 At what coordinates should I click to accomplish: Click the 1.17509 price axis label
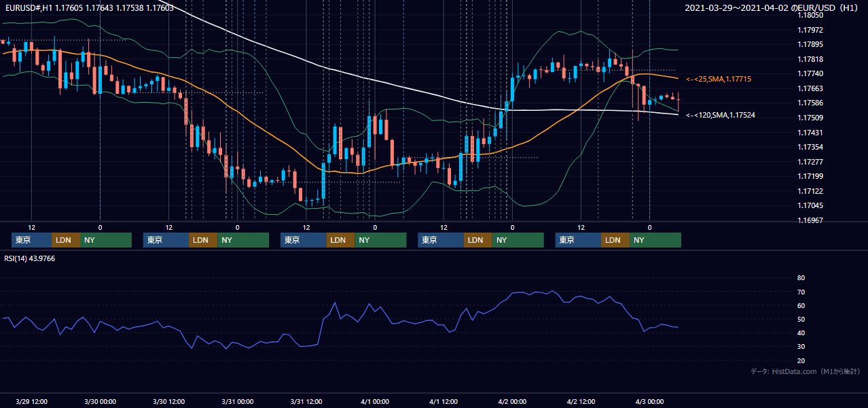coord(810,118)
